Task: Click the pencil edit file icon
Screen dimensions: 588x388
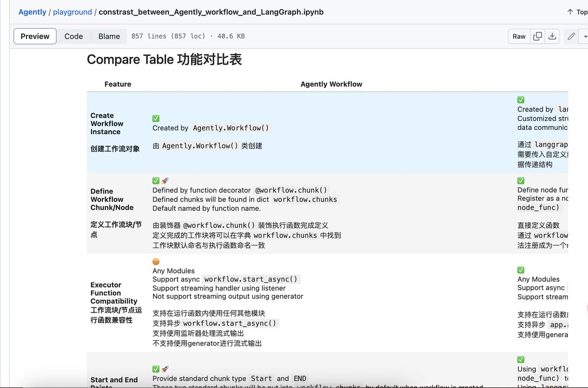Action: coord(571,36)
